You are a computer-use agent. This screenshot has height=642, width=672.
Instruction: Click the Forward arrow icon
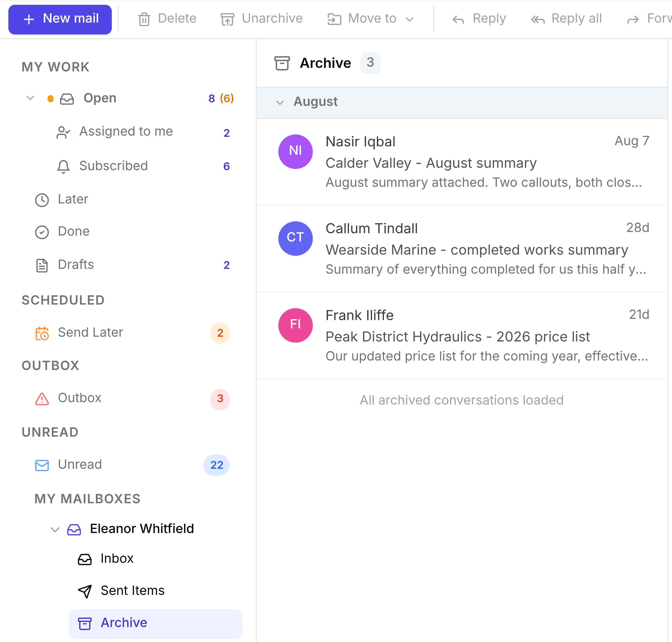(x=633, y=20)
